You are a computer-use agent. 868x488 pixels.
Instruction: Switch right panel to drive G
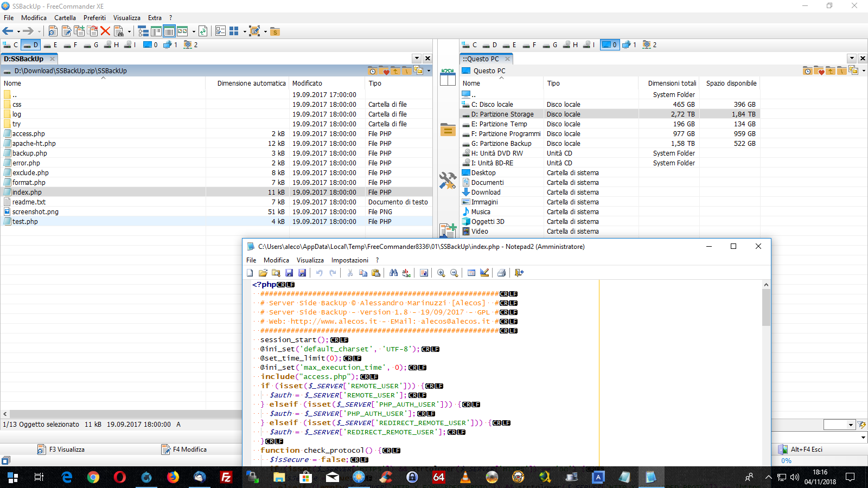click(550, 45)
